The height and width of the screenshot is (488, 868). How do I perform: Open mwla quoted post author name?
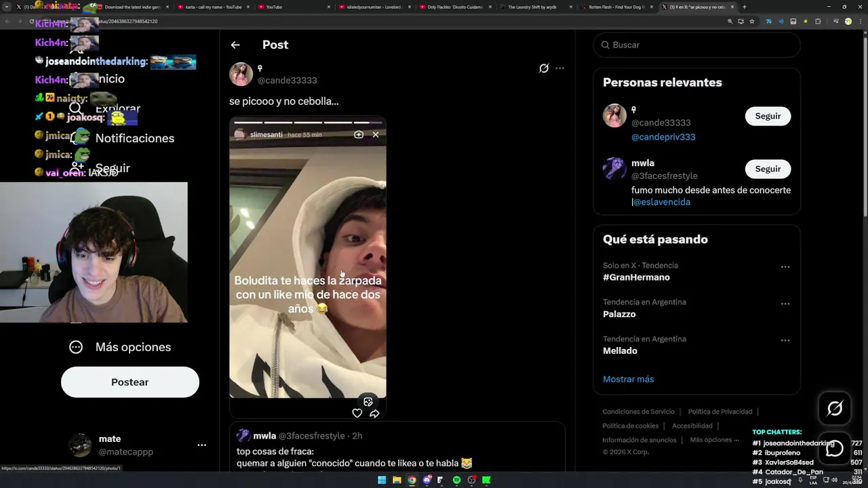point(264,436)
